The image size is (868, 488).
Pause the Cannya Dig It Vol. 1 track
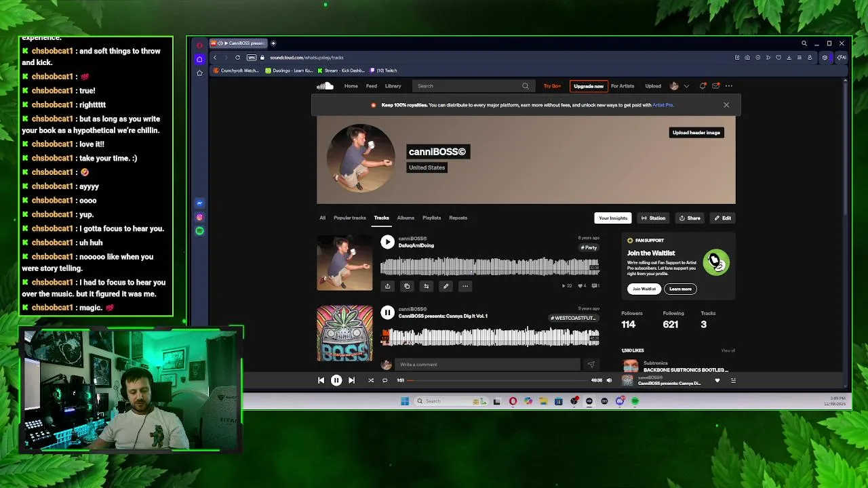(x=387, y=312)
